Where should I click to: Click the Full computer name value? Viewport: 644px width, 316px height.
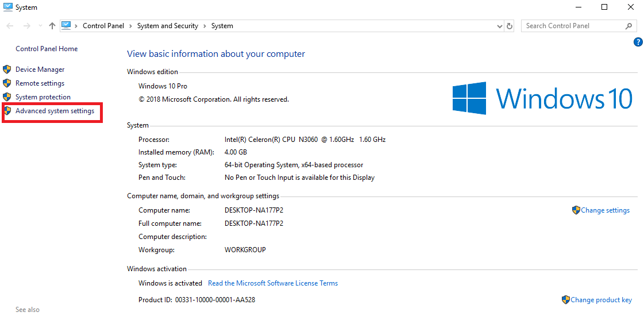coord(254,223)
